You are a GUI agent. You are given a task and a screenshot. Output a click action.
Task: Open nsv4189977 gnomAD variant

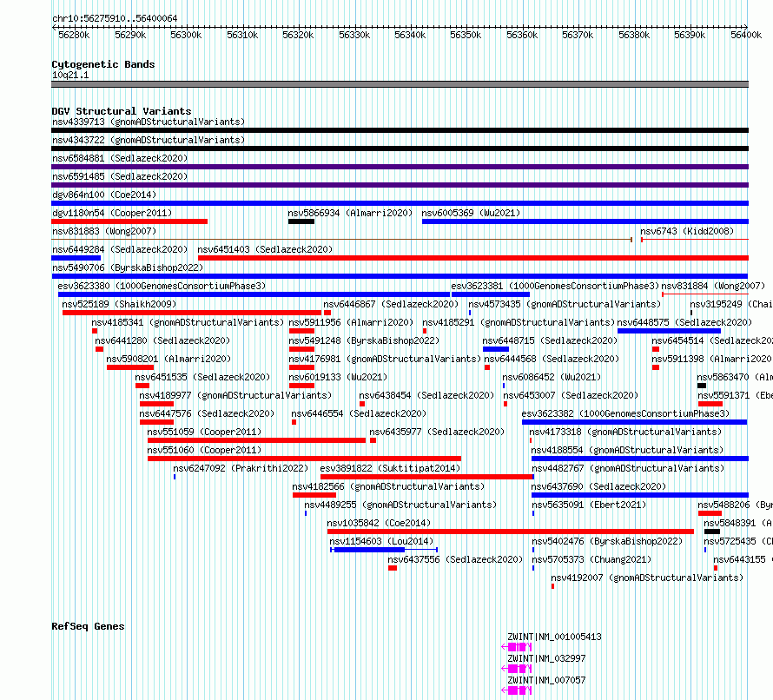[235, 395]
